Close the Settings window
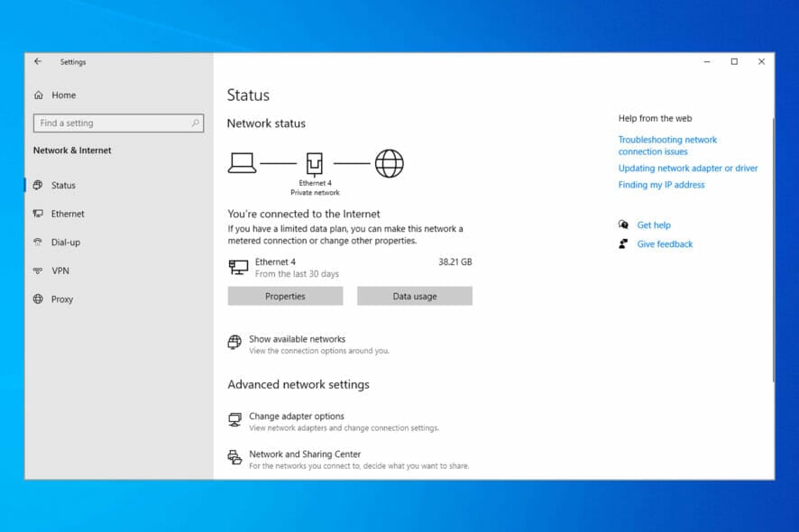The image size is (799, 532). 761,61
